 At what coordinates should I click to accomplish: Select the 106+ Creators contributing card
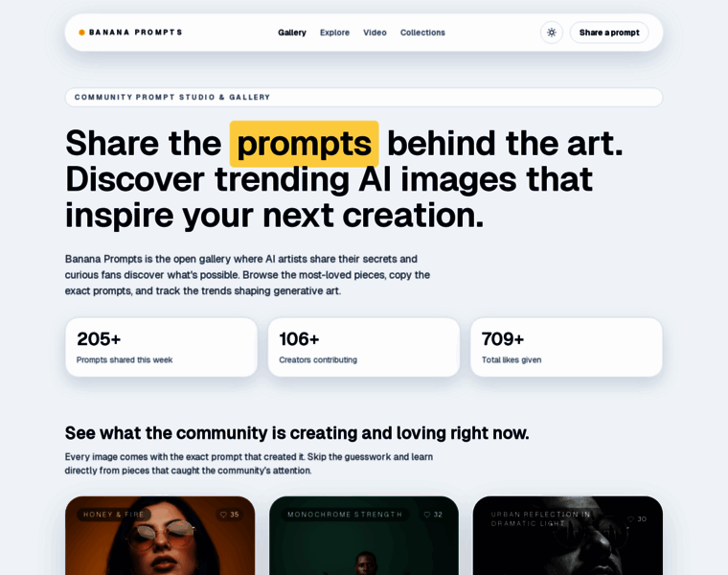[364, 348]
